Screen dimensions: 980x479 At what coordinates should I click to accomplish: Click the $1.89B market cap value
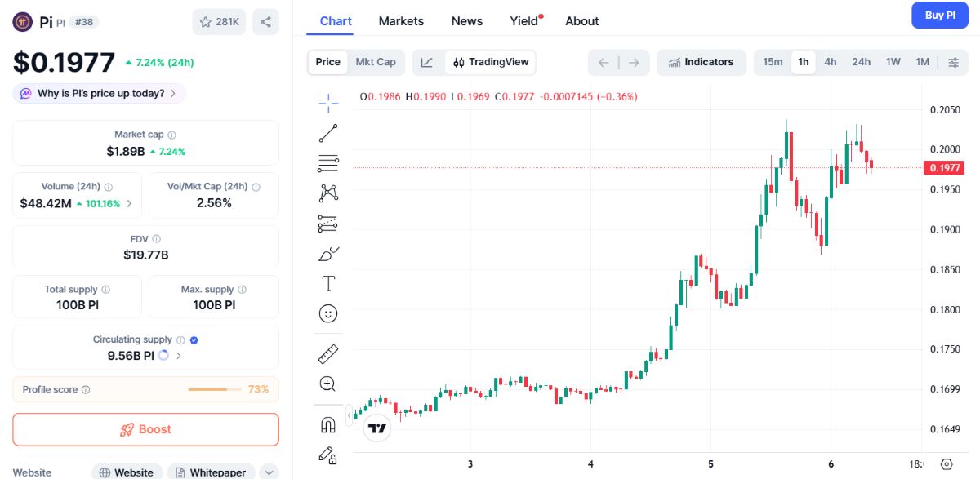click(x=125, y=152)
